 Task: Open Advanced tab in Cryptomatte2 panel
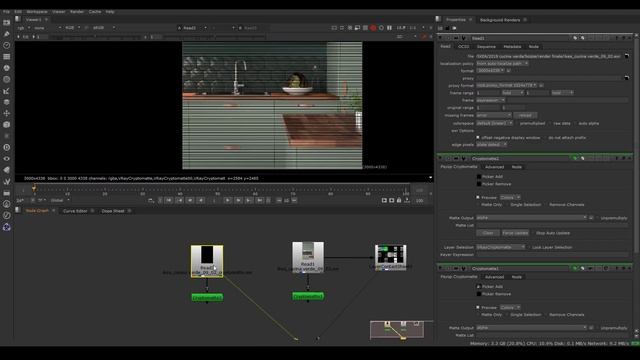coord(494,167)
